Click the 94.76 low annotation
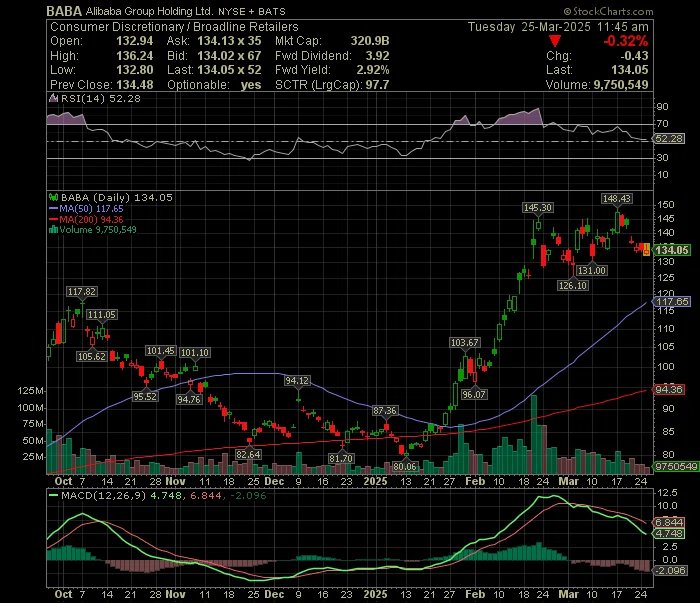700x603 pixels. (x=189, y=399)
